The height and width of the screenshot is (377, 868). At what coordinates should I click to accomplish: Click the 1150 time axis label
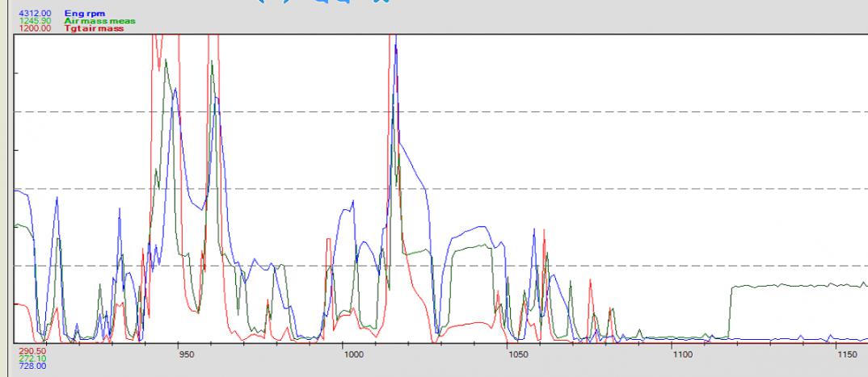[x=848, y=354]
